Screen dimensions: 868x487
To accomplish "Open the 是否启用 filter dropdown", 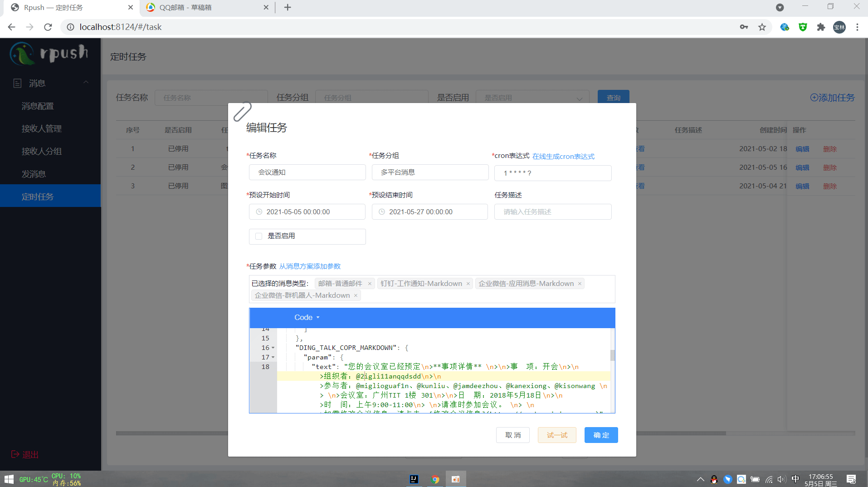I will [532, 97].
